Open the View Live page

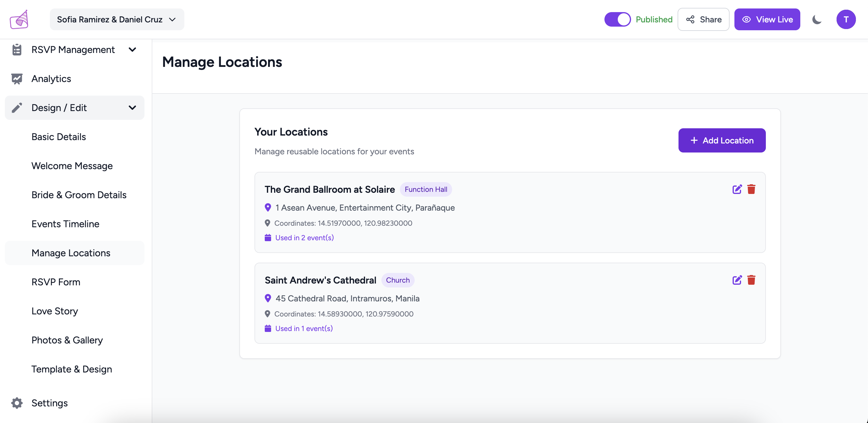pos(767,20)
